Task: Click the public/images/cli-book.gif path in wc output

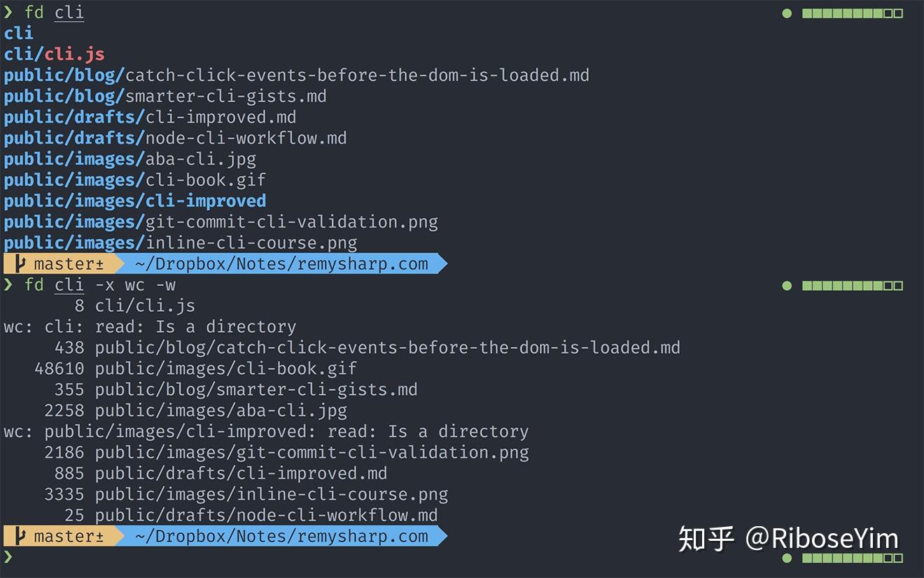Action: [x=225, y=369]
